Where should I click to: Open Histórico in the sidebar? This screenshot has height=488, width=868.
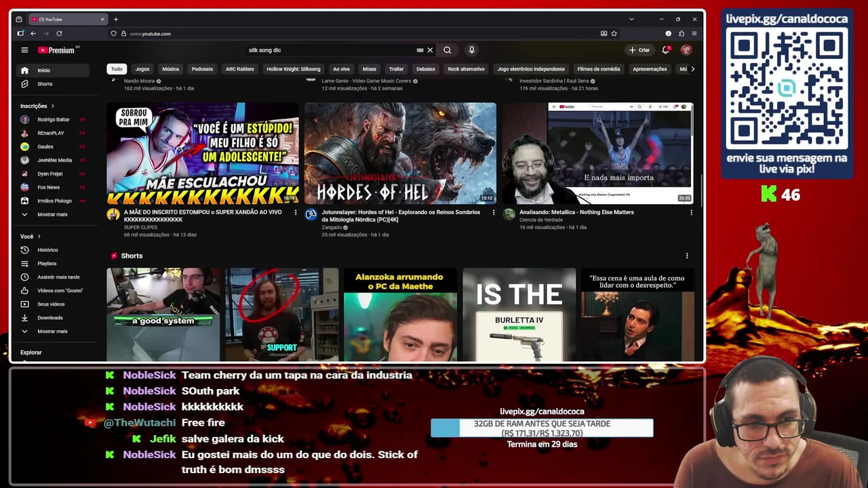coord(53,250)
